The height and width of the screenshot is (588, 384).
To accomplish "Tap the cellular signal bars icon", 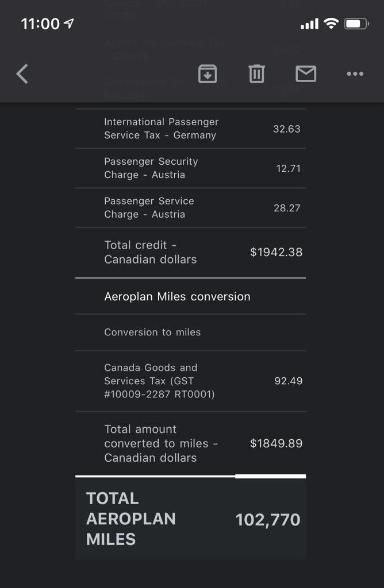I will click(x=309, y=24).
